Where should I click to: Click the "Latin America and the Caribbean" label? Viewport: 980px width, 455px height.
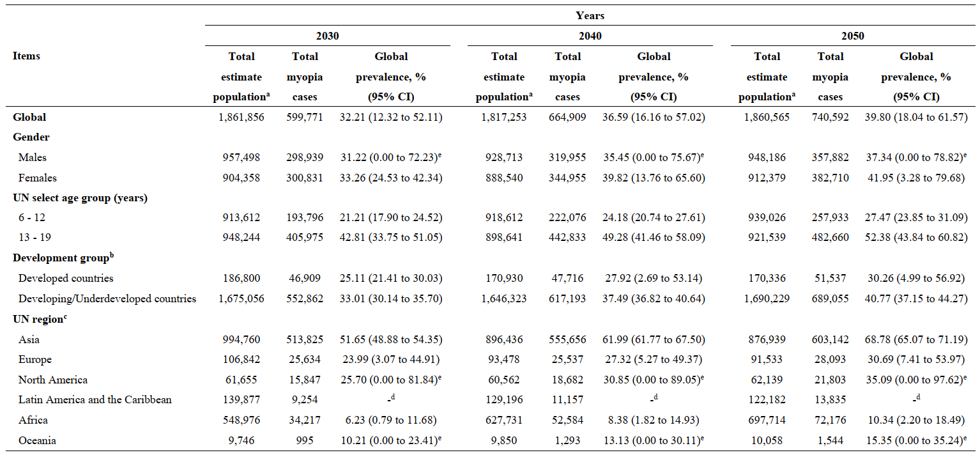tap(95, 400)
